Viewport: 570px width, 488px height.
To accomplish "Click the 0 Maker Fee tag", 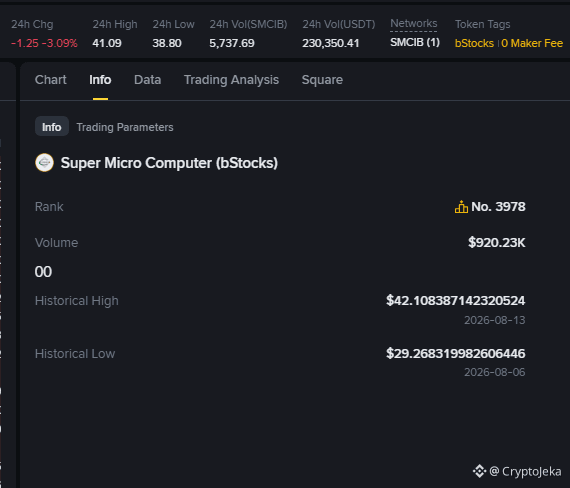I will [532, 43].
